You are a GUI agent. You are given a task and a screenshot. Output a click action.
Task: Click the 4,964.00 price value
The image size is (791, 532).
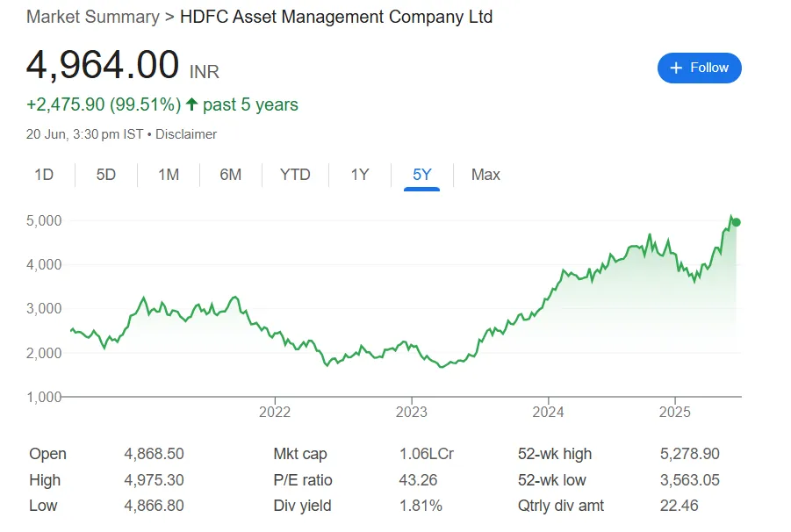click(103, 65)
